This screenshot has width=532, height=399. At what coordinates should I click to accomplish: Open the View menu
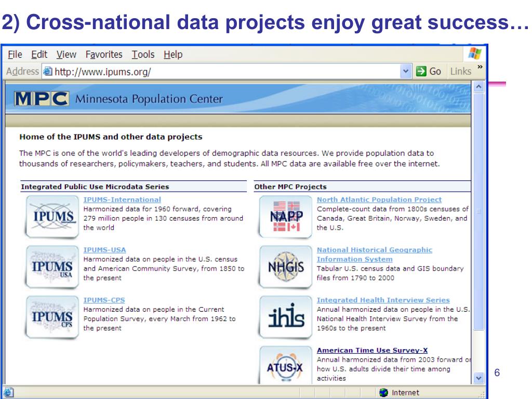click(x=66, y=54)
